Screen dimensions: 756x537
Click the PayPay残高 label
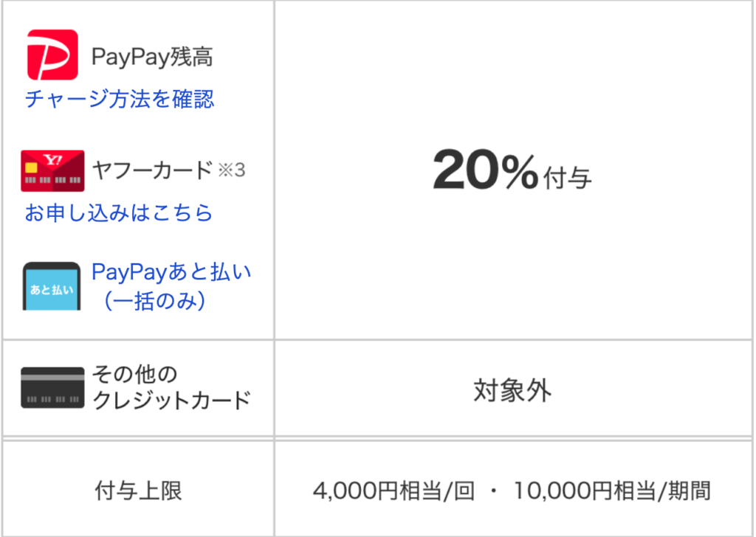(x=152, y=56)
